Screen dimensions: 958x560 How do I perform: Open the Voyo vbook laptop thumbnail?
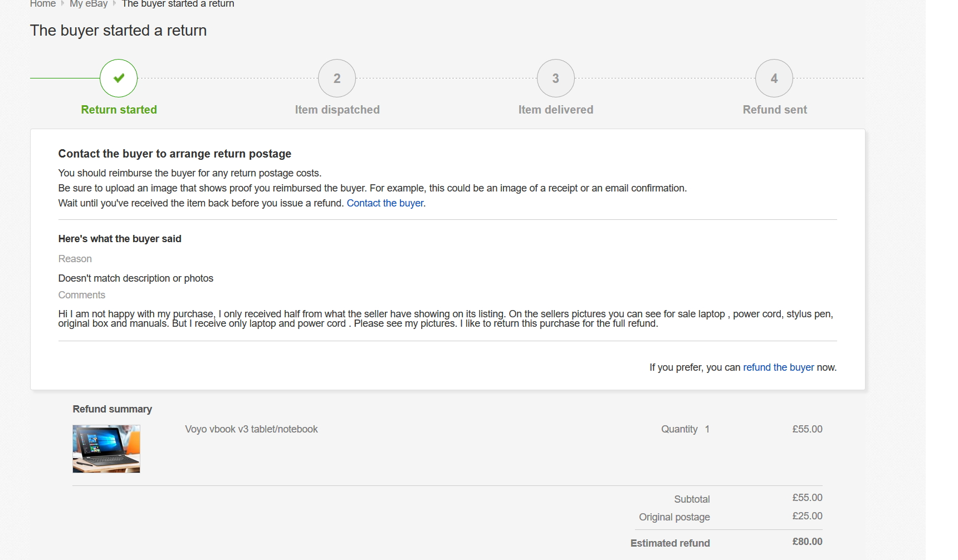coord(106,449)
